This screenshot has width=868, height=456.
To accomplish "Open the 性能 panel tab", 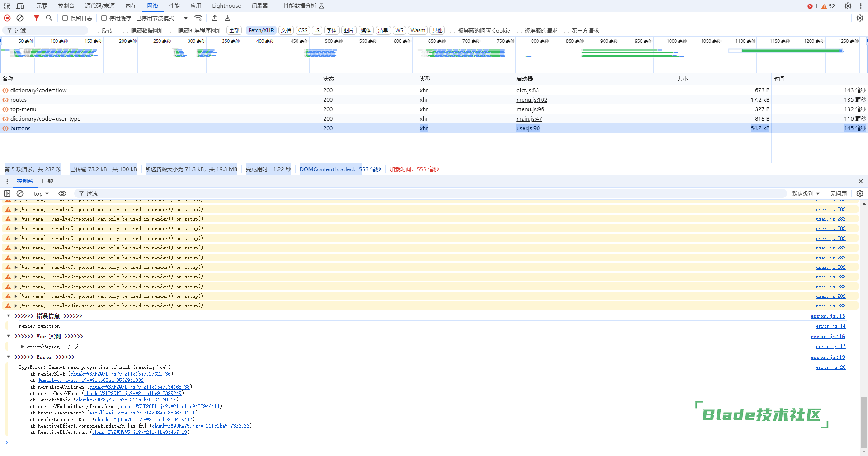I will click(174, 6).
